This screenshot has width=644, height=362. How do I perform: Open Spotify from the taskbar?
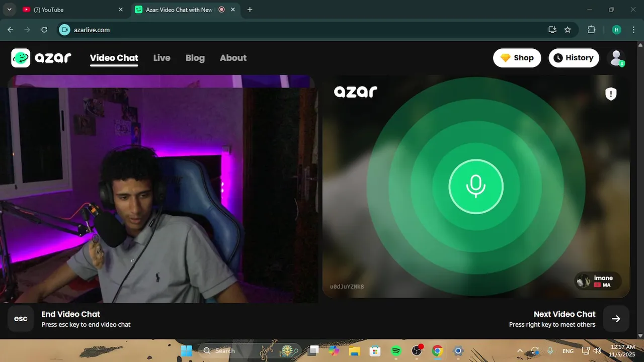396,351
